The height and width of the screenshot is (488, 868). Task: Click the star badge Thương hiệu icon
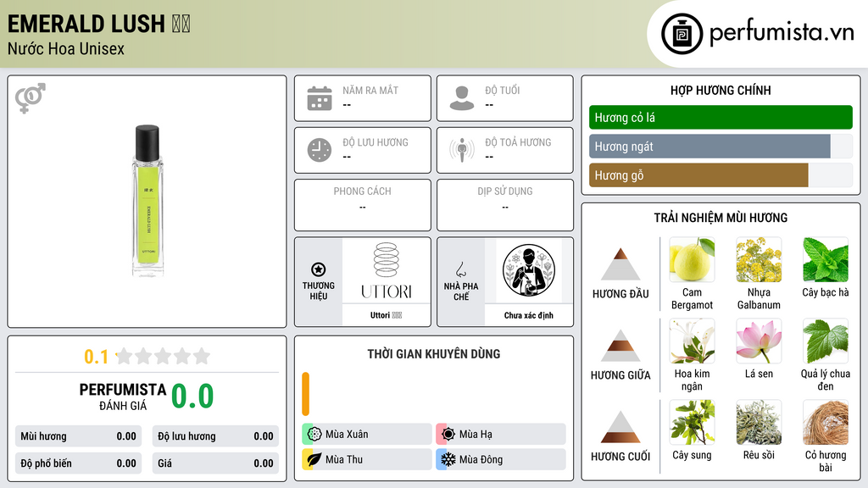coord(319,269)
